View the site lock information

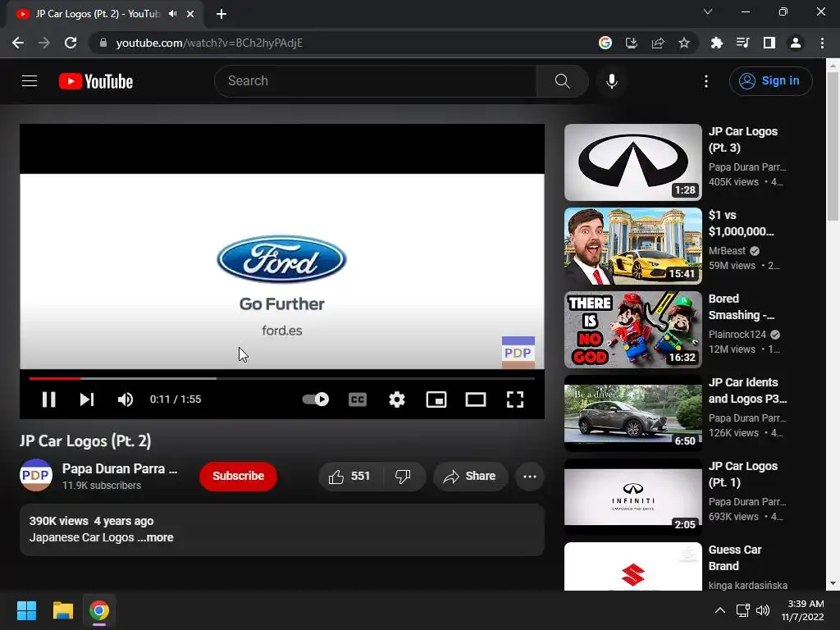point(103,43)
